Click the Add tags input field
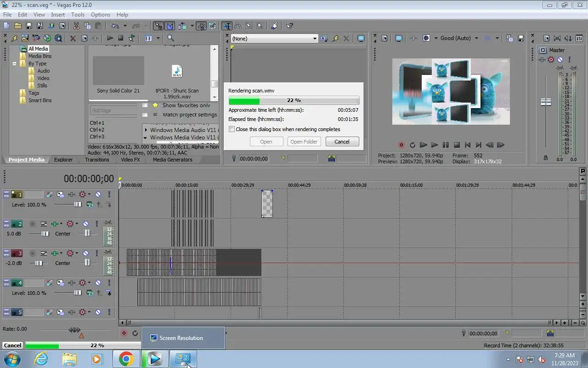The width and height of the screenshot is (588, 368). tap(113, 110)
